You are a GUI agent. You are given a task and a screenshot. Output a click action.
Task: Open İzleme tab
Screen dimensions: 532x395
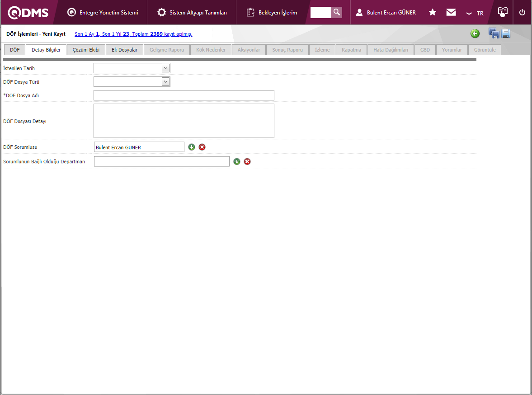[x=322, y=50]
